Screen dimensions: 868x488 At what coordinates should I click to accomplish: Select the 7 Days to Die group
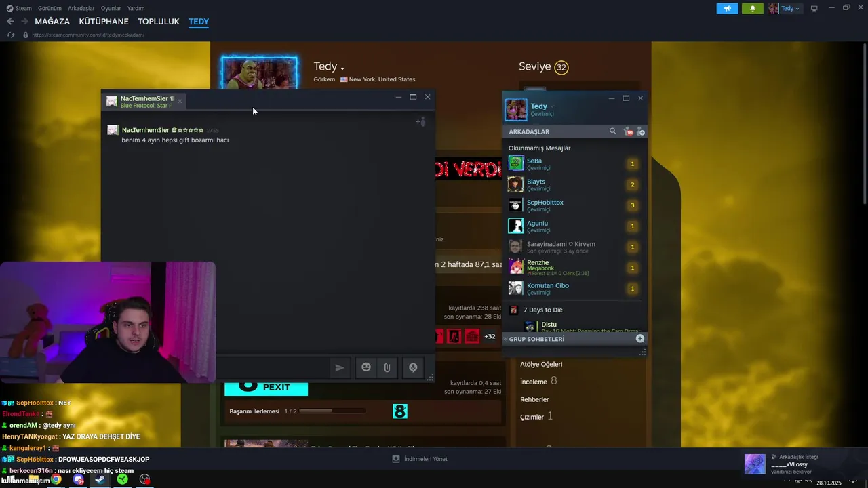(542, 310)
